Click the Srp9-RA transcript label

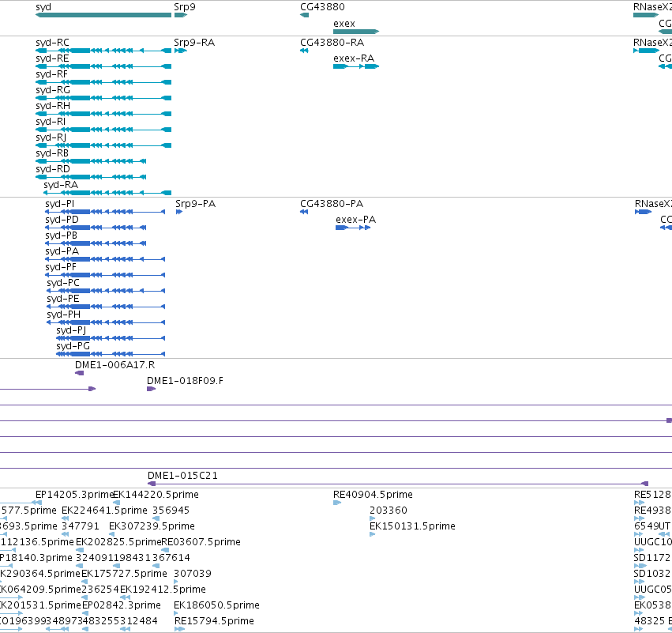click(x=194, y=43)
